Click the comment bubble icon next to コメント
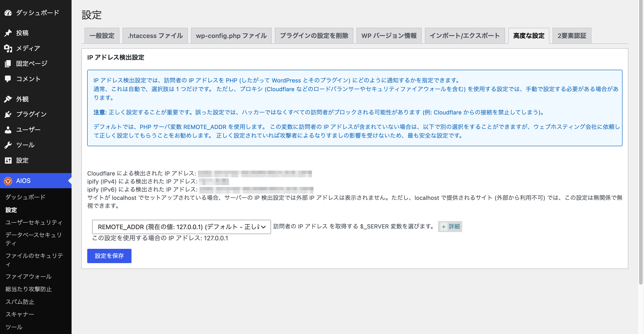The width and height of the screenshot is (644, 334). pyautogui.click(x=8, y=79)
